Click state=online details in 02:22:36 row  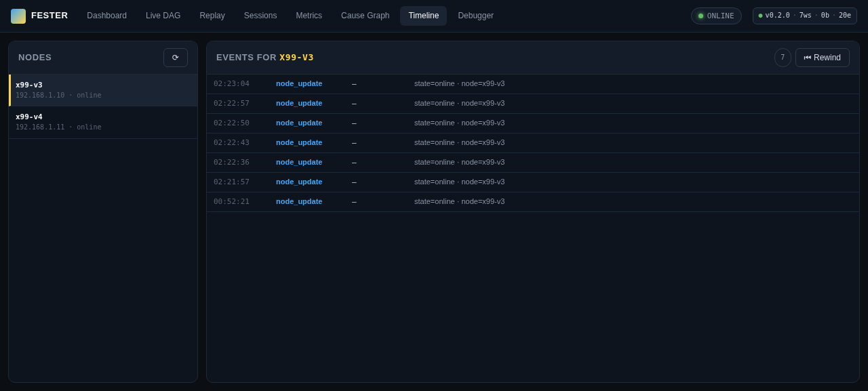pyautogui.click(x=460, y=163)
